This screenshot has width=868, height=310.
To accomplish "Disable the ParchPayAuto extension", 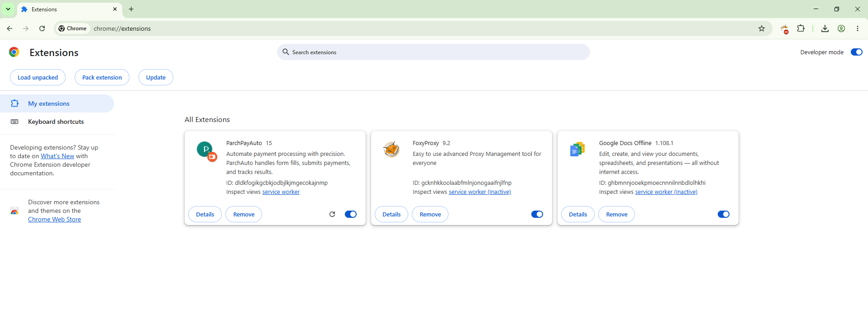I will 351,214.
